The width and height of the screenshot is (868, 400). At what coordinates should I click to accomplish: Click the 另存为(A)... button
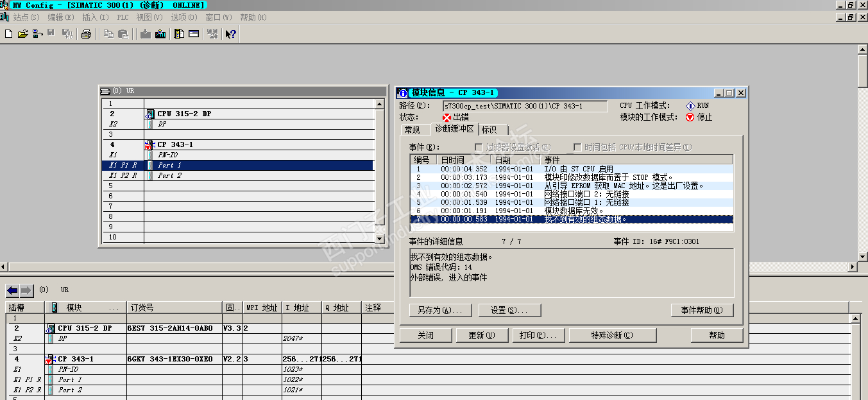click(x=440, y=310)
